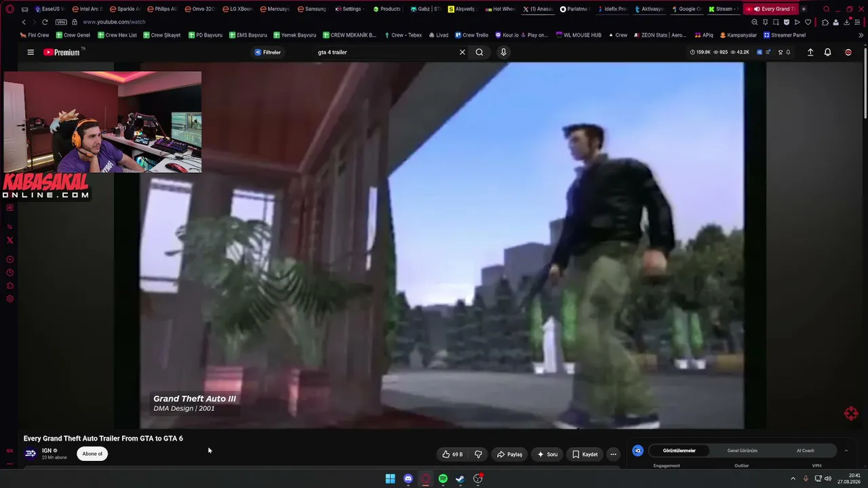Subscribe to IGN with Abone ol
Screen dimensions: 868x488
pyautogui.click(x=92, y=454)
